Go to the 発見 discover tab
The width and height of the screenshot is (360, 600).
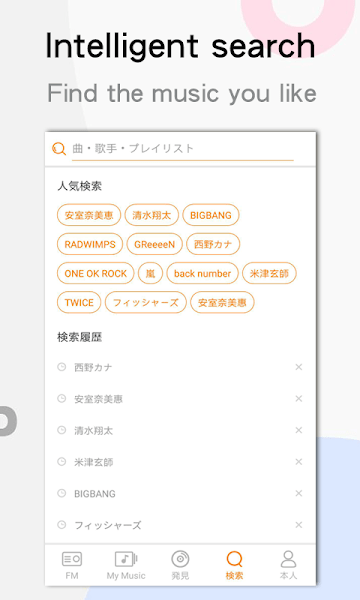tap(180, 565)
